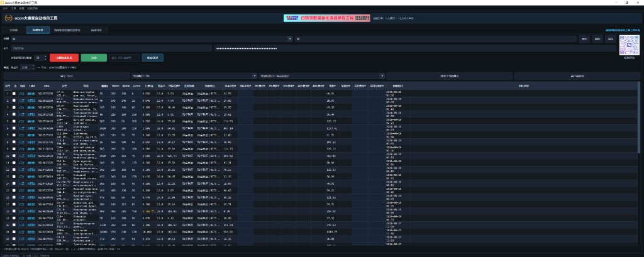
Task: Open the second menu in the menu bar
Action: [x=13, y=8]
